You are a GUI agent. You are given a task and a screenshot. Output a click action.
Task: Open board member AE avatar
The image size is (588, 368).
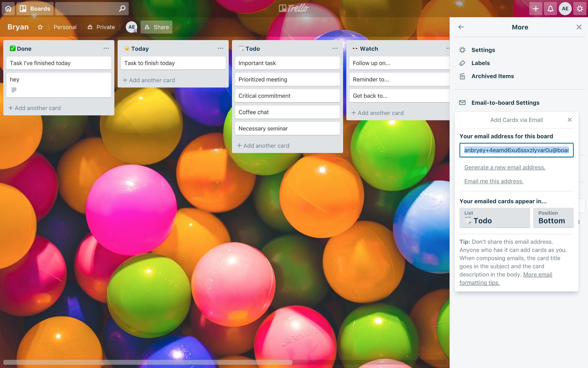(x=131, y=27)
